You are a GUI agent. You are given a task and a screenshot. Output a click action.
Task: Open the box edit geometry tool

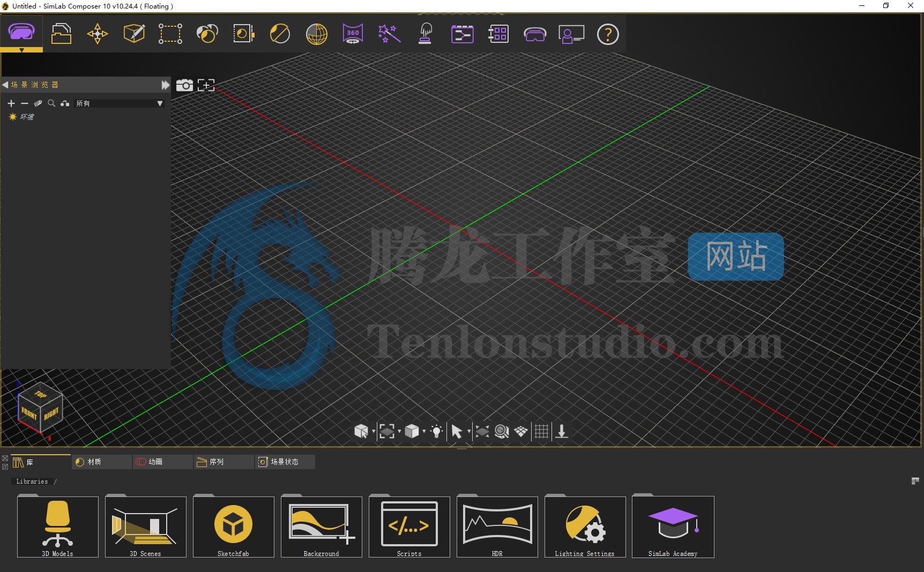pos(134,34)
